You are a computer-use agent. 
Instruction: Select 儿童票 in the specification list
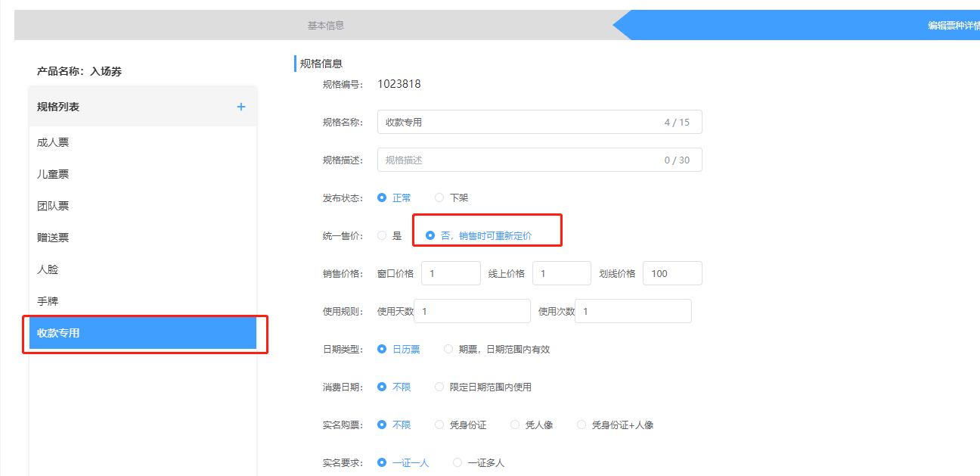pos(53,174)
